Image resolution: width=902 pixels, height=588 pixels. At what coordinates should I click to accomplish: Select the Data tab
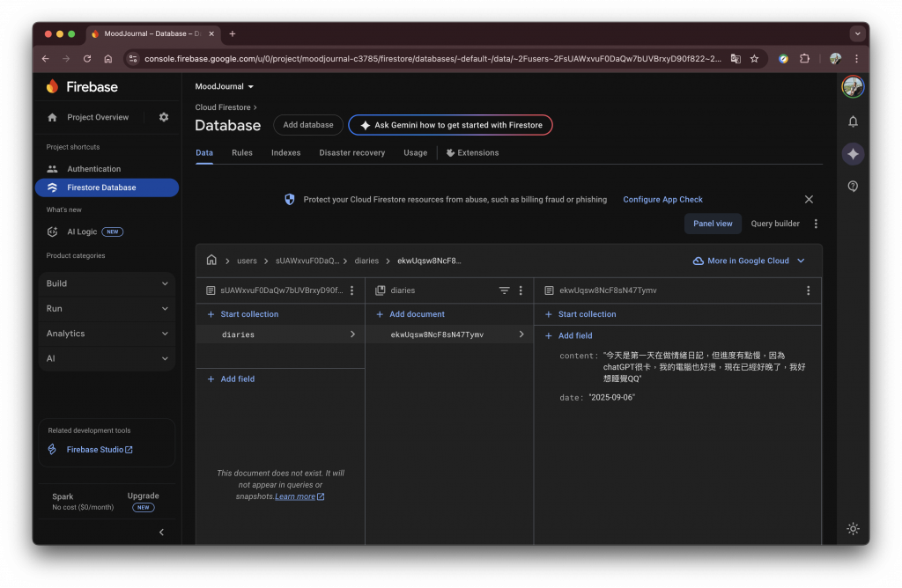204,153
